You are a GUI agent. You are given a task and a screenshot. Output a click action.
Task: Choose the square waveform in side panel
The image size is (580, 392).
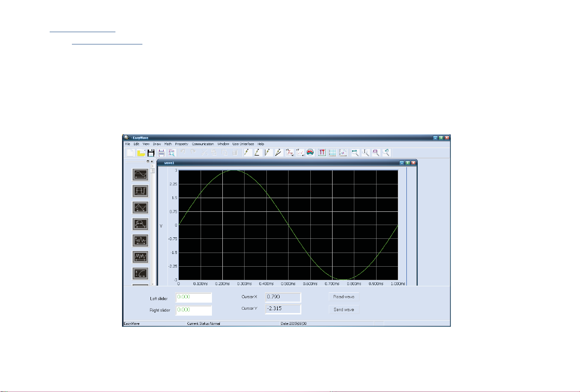coord(141,191)
